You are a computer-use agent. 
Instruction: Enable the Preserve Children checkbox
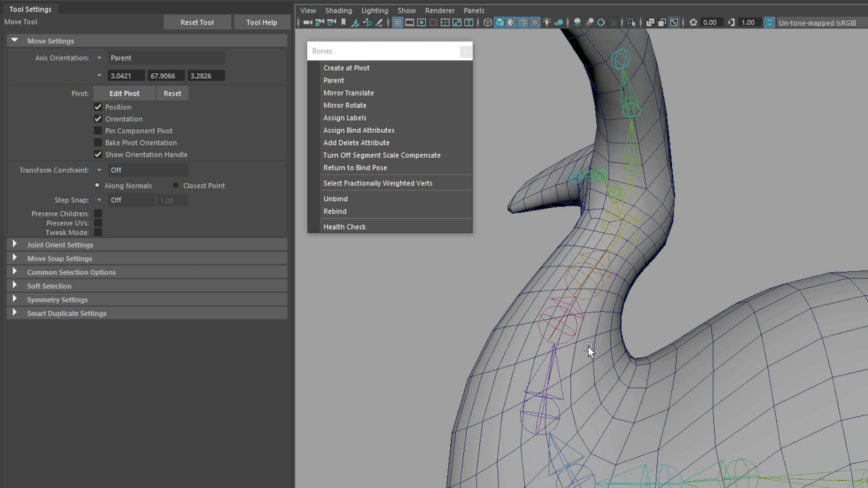(98, 213)
